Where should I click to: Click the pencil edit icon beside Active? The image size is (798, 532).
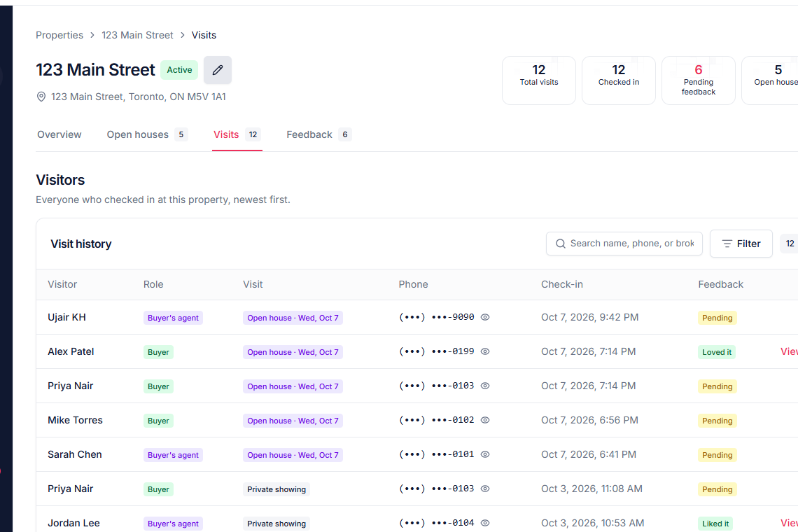pos(217,70)
